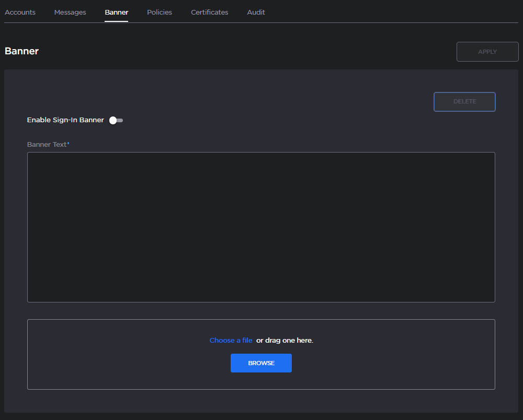
Task: Select the Banner tab
Action: (116, 12)
